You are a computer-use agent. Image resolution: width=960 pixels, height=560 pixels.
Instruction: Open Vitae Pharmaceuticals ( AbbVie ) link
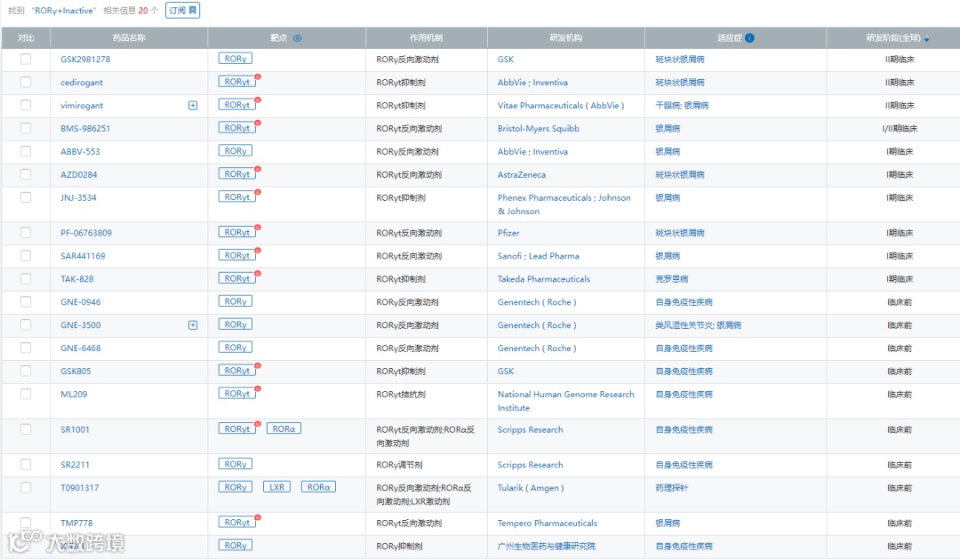click(x=561, y=105)
